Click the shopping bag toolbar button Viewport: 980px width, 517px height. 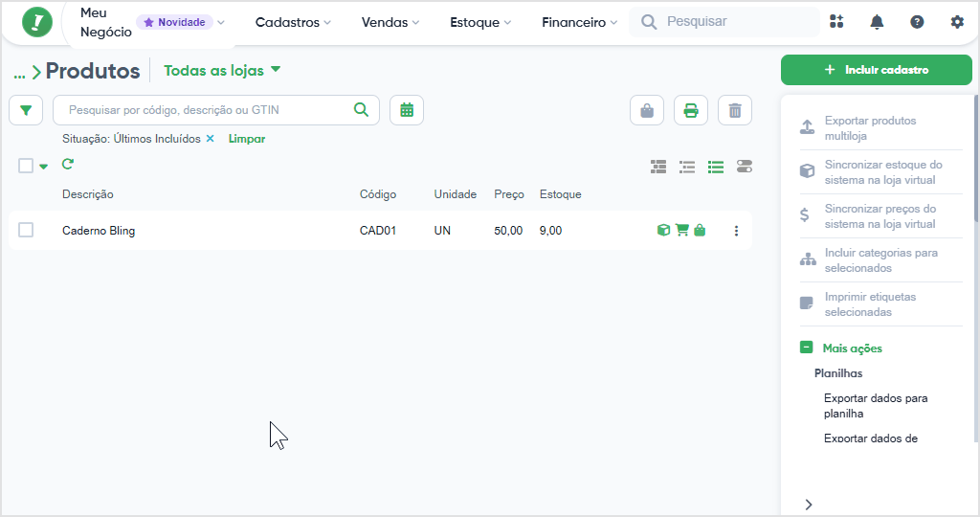coord(647,111)
